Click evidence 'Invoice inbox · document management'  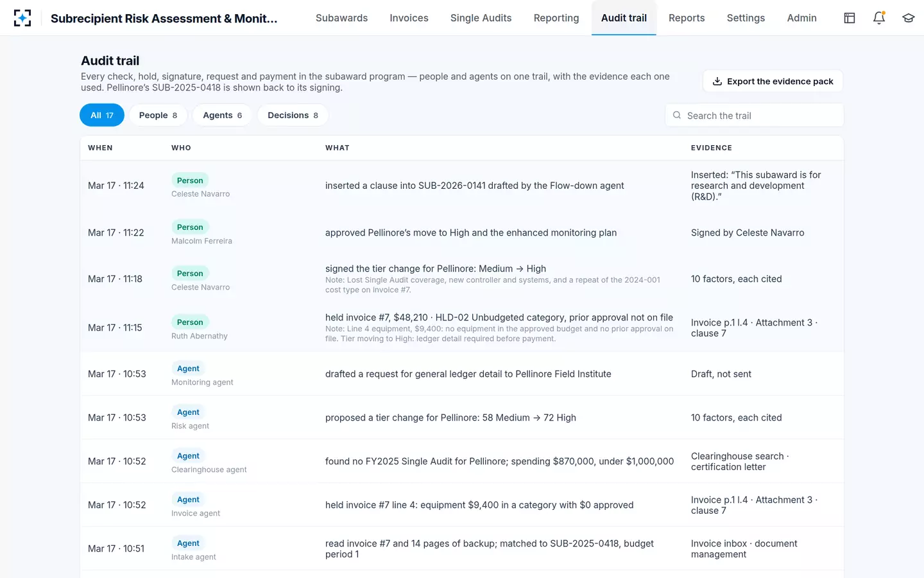(x=744, y=548)
